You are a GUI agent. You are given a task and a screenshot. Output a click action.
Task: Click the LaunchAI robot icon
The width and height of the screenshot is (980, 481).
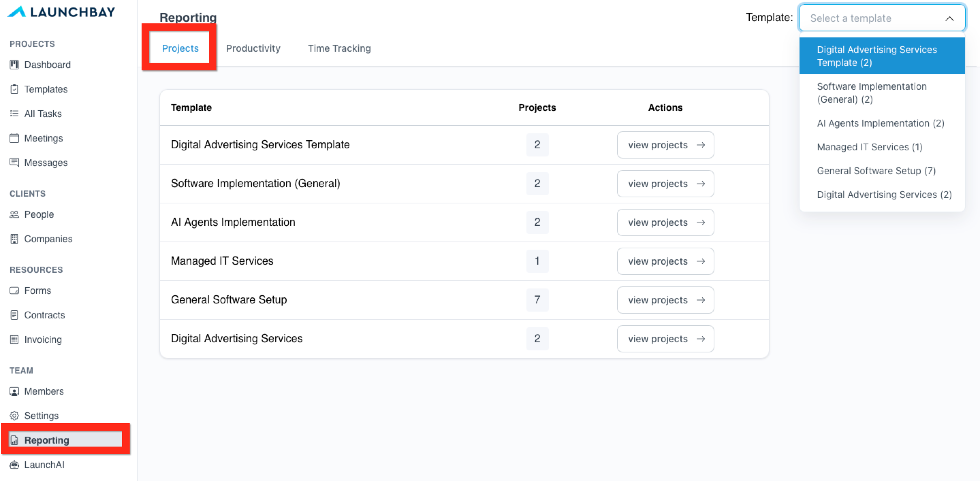[14, 465]
